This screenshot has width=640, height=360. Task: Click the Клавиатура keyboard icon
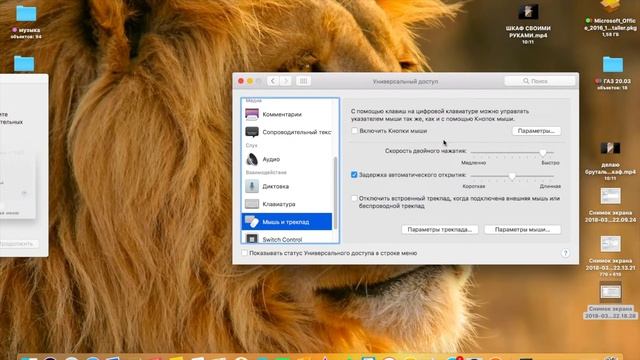[252, 204]
